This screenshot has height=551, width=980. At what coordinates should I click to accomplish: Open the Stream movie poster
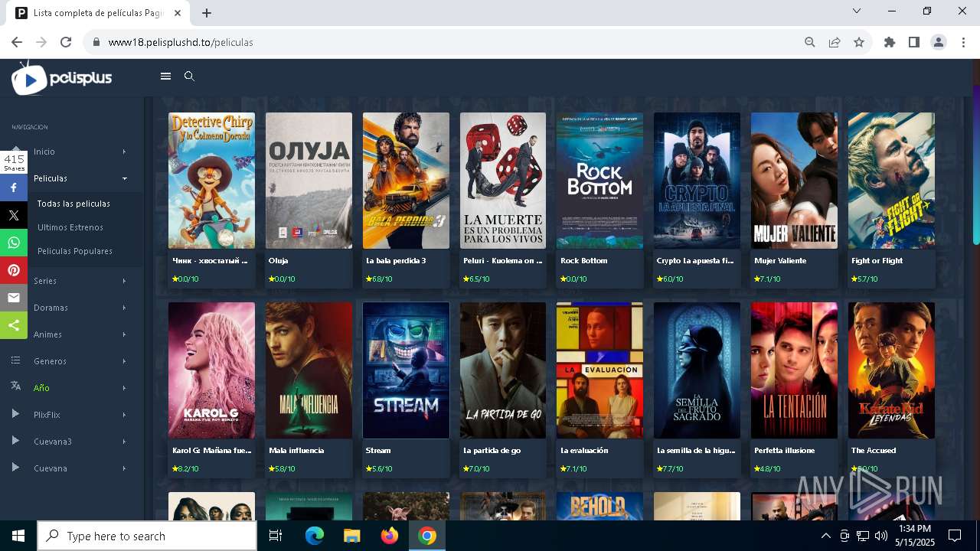click(x=406, y=370)
